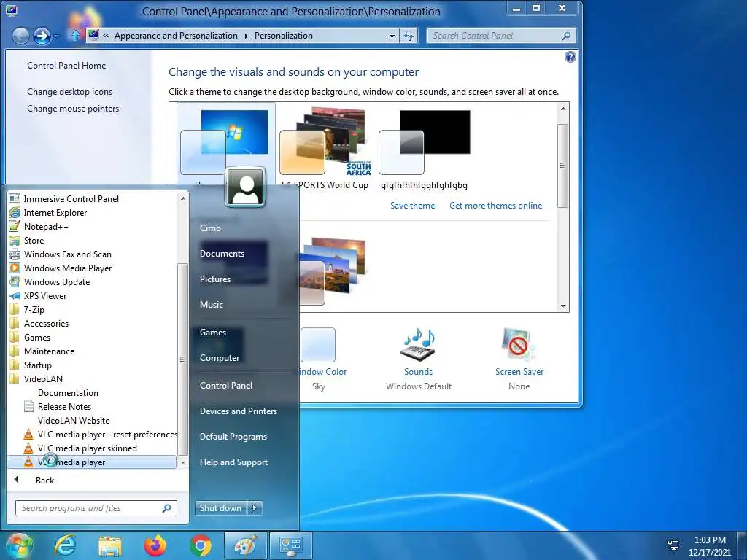
Task: Expand the Maintenance folder
Action: [x=91, y=351]
